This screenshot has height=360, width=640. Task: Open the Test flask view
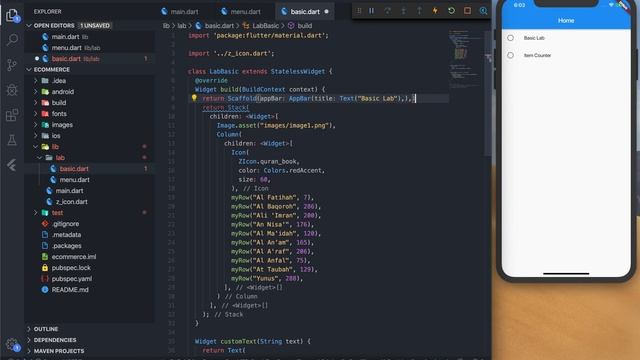pos(12,140)
